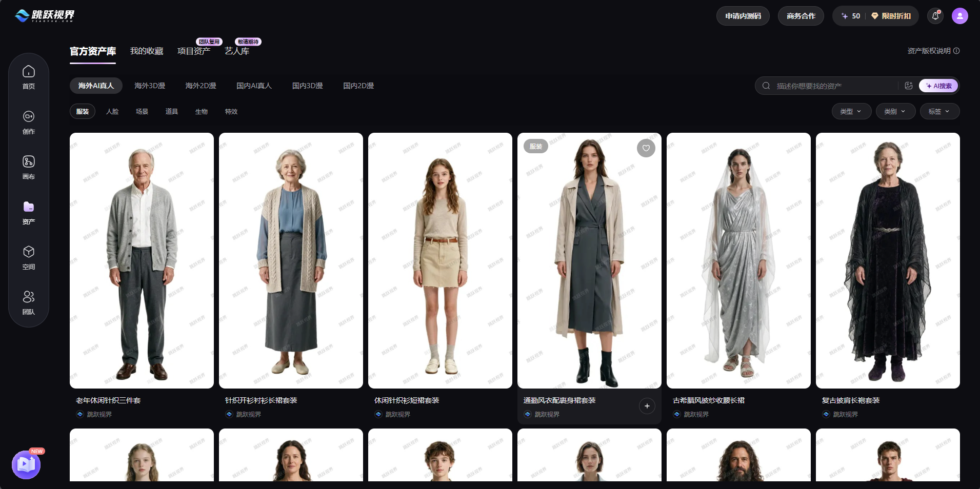Filter by 道具 props chip
Viewport: 980px width, 489px height.
(172, 111)
